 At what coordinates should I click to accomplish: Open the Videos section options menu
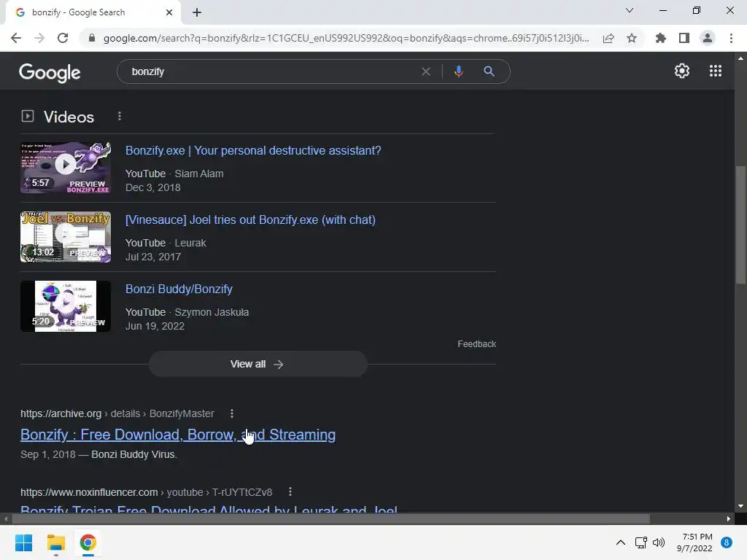pos(120,116)
